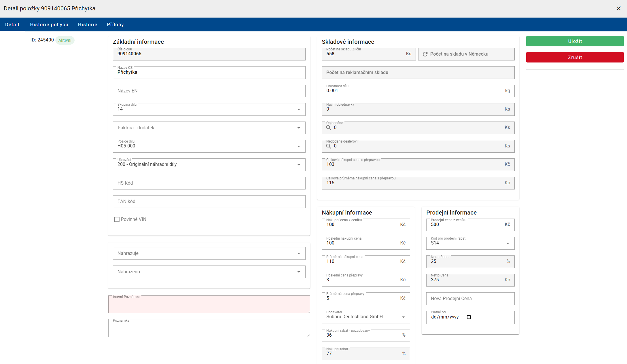This screenshot has width=627, height=364.
Task: Click the Celková nákupní cena s přepravou field
Action: 418,165
